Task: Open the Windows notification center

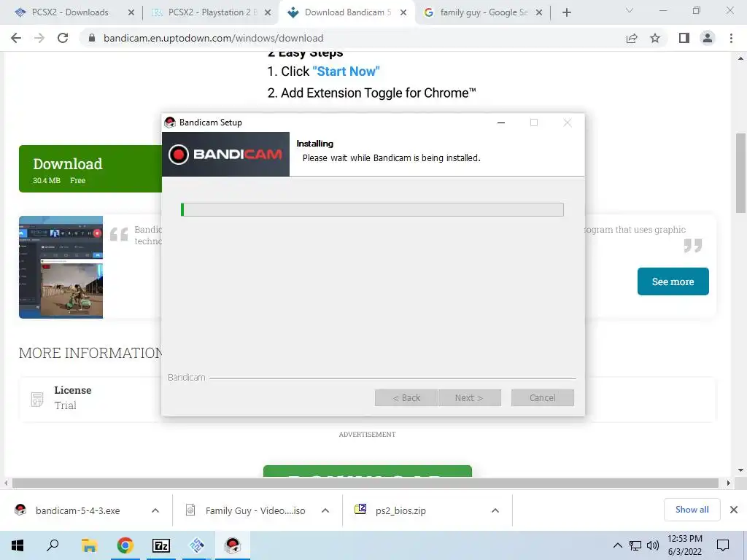Action: point(723,545)
